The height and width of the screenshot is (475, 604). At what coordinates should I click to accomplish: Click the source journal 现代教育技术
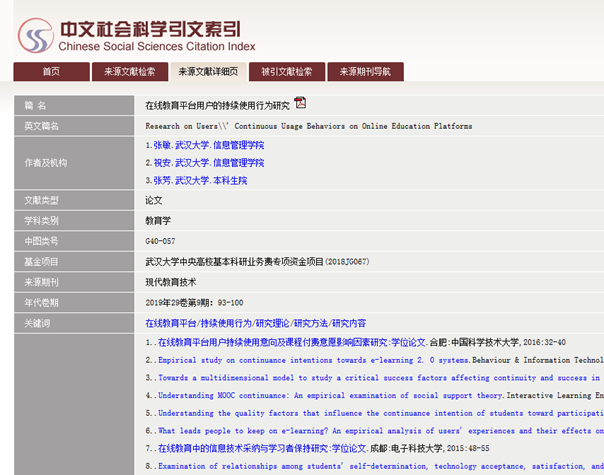[x=171, y=282]
